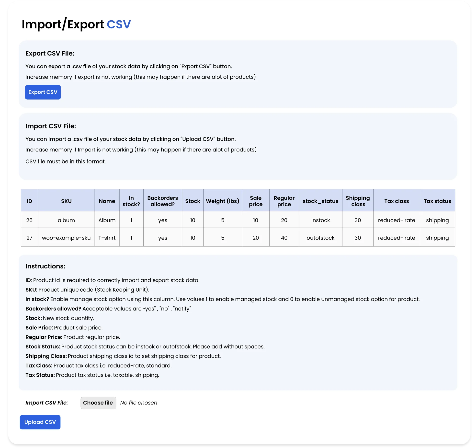Click the 'Import CSV File:' label near file chooser
476x448 pixels.
click(46, 403)
